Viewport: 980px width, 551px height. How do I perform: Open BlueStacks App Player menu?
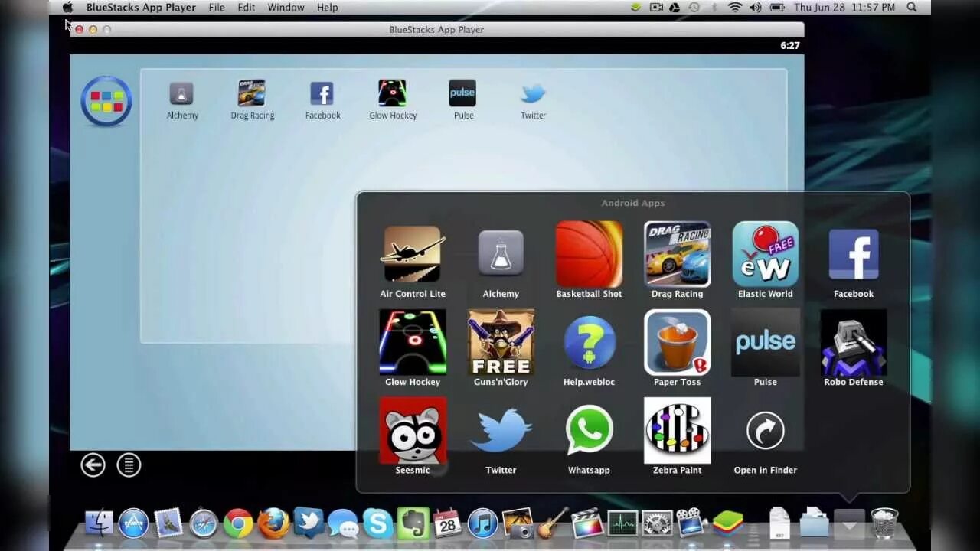[141, 7]
